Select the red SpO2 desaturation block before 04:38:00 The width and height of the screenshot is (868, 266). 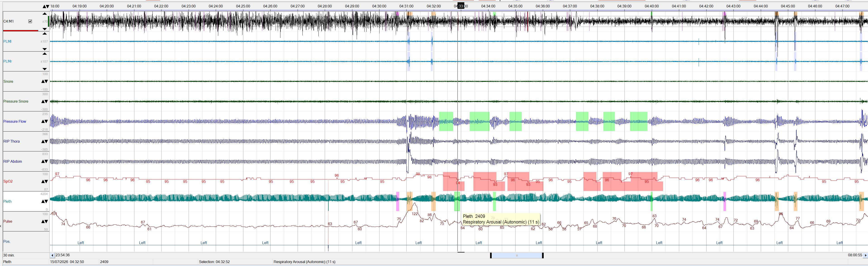click(592, 181)
